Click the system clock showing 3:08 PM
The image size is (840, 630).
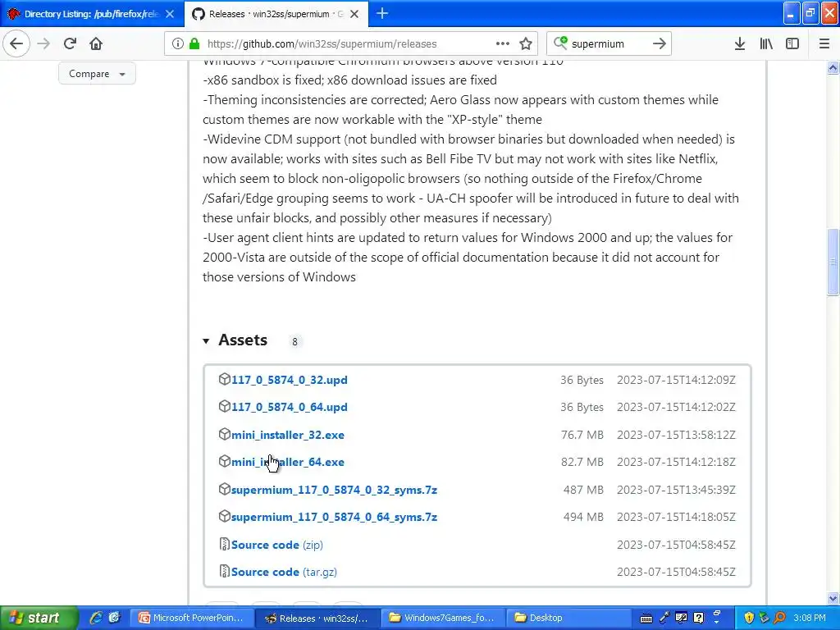click(810, 618)
